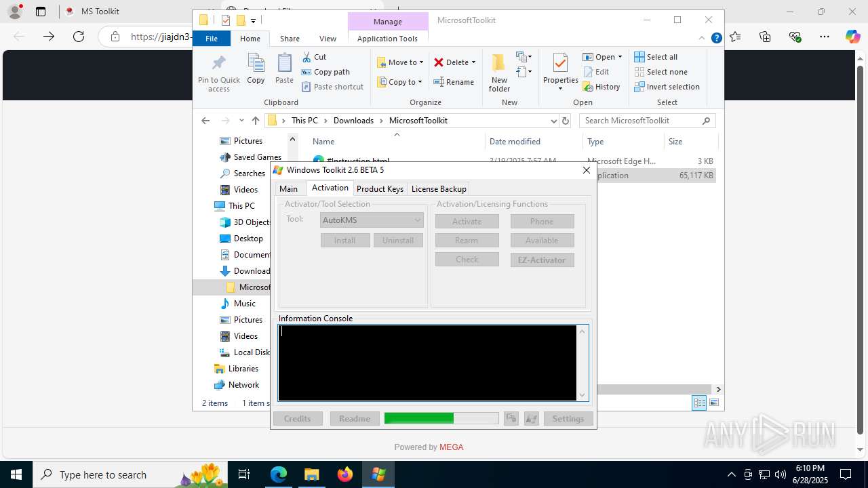The image size is (868, 488).
Task: Open the Application Tools tab
Action: pyautogui.click(x=387, y=39)
